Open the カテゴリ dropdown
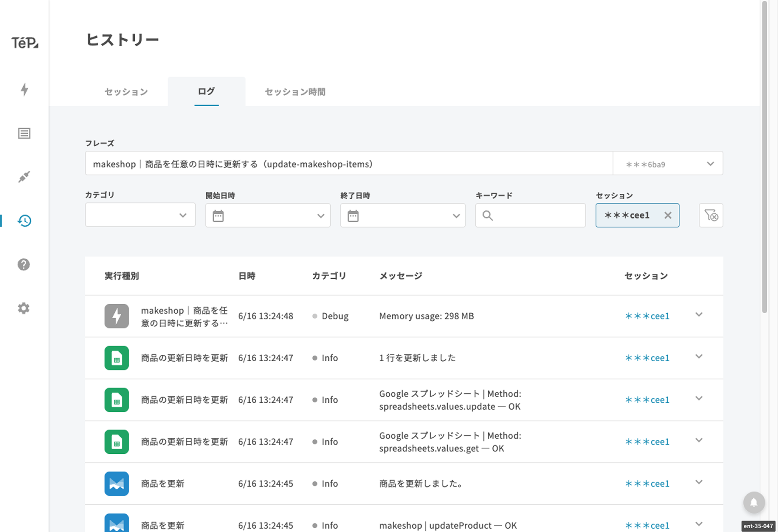This screenshot has width=778, height=532. click(140, 215)
